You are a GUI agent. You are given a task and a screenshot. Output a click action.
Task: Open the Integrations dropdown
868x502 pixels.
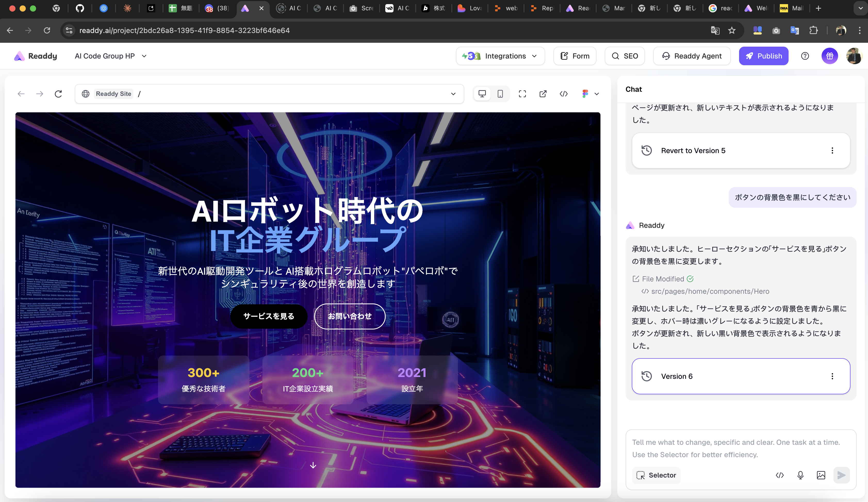coord(500,56)
